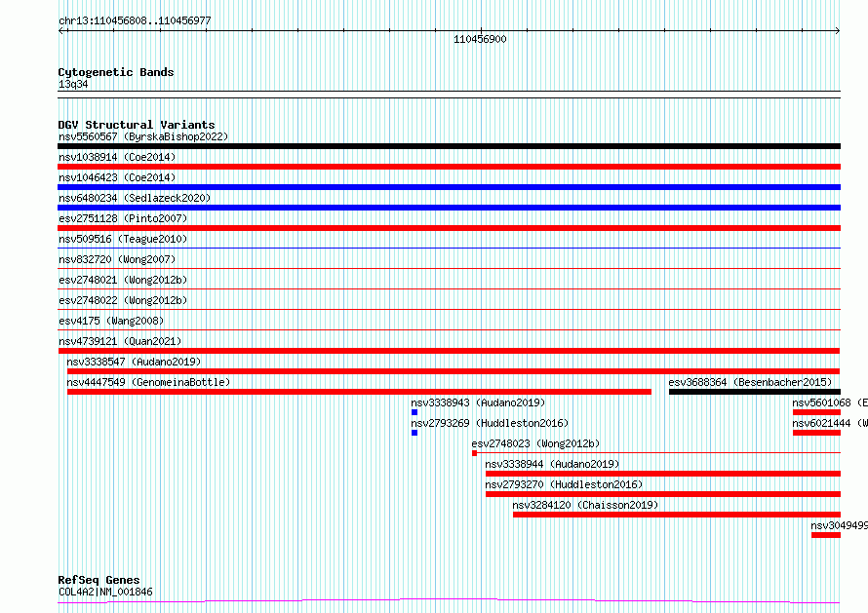Open nsv3284120 (Chaisson2019) label
Screen dimensions: 868x613
(585, 505)
